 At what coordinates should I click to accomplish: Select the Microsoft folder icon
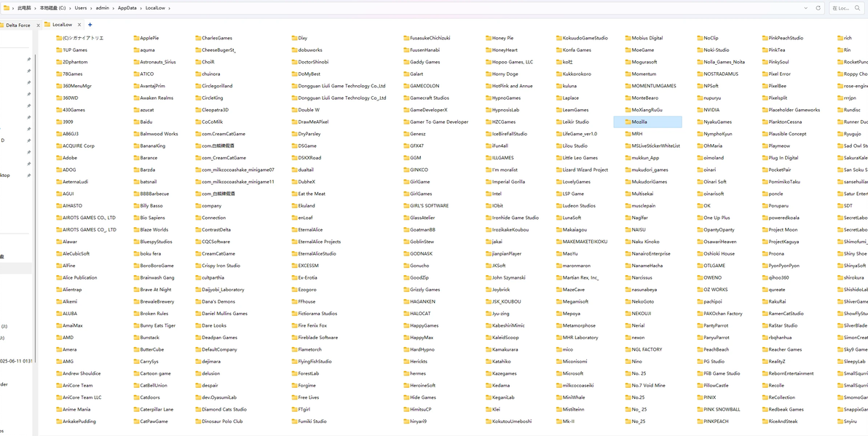pyautogui.click(x=559, y=373)
